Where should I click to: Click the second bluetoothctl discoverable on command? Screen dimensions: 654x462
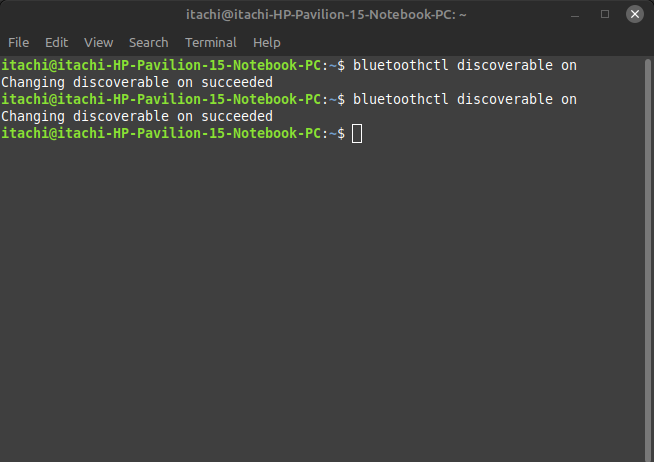tap(465, 100)
